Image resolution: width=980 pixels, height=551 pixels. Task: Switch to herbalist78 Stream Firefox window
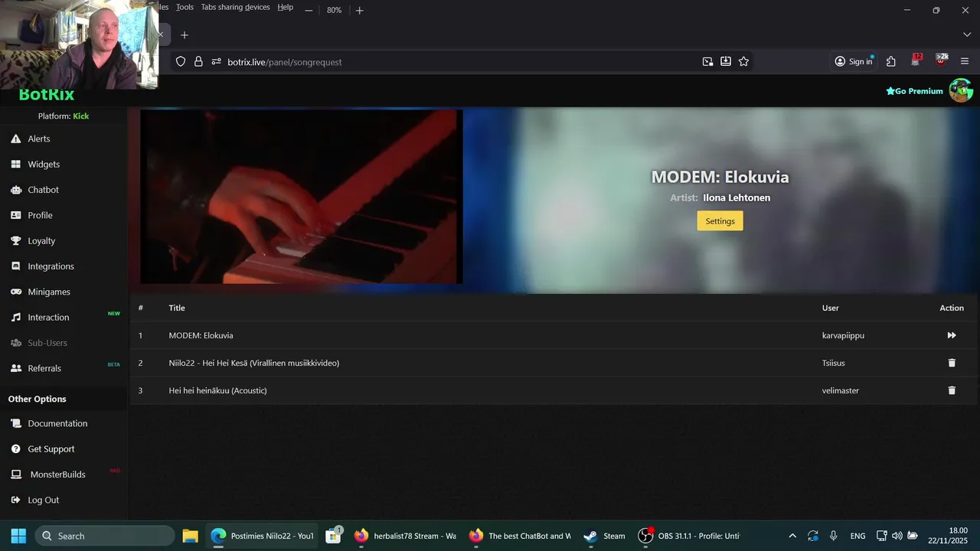(x=406, y=536)
